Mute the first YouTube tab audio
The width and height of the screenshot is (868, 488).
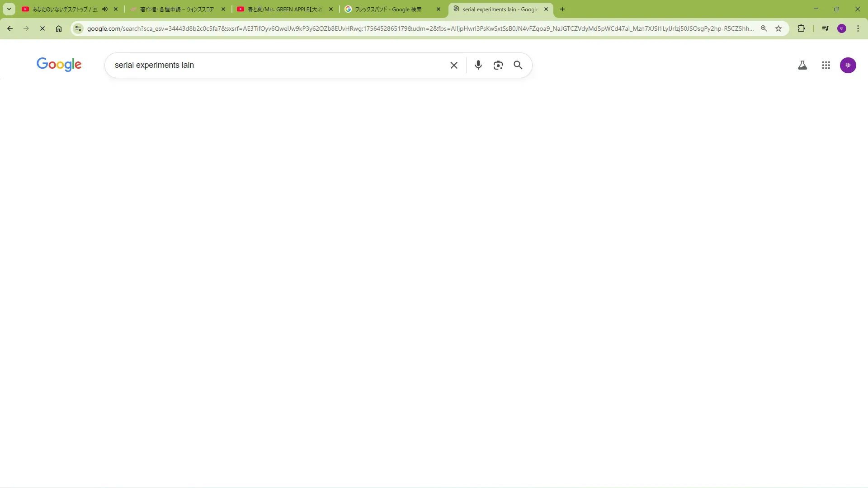(105, 9)
